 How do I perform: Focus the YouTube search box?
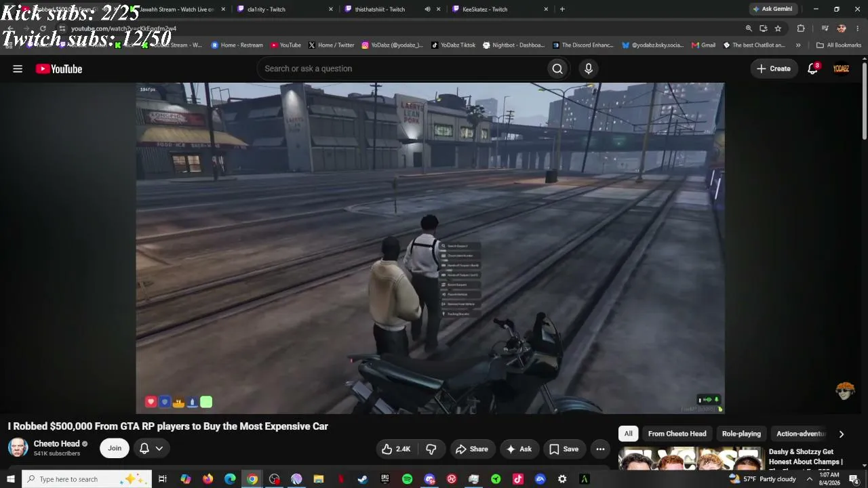point(403,68)
